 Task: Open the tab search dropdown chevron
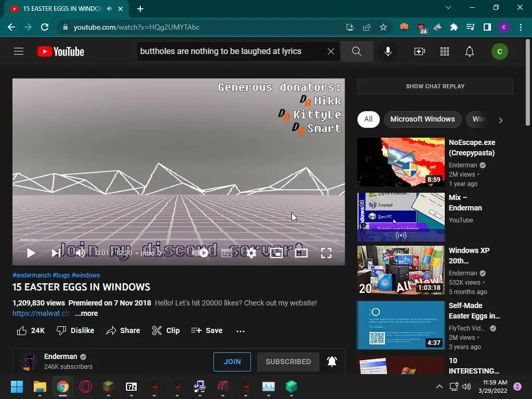448,7
